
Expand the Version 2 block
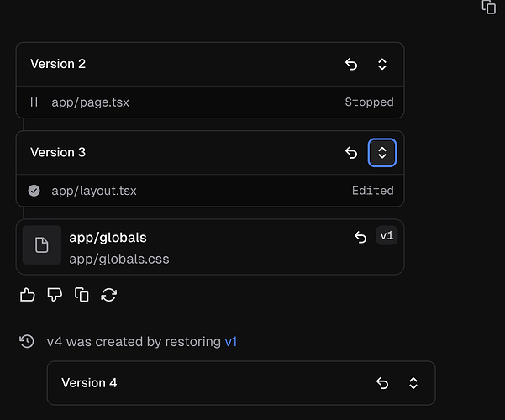point(382,65)
